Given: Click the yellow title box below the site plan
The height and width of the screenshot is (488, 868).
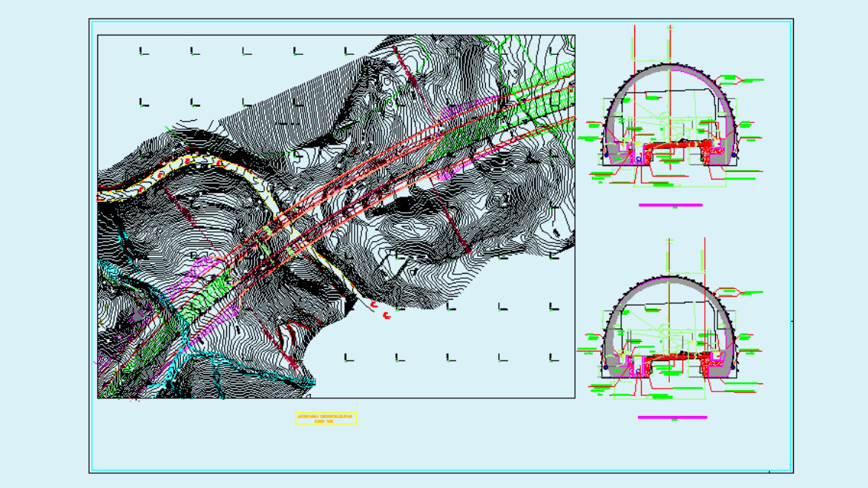Looking at the screenshot, I should click(x=326, y=418).
